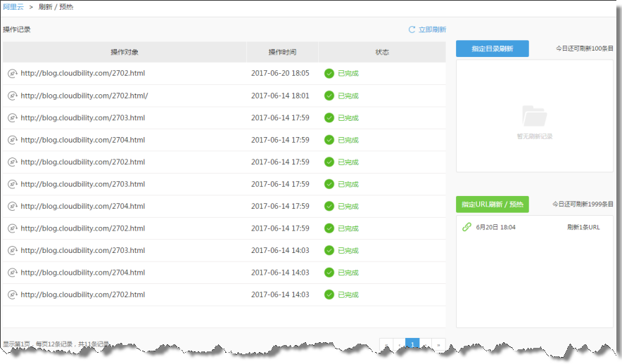
Task: Click the 2702.html URL dated 2017-06-20 18:05
Action: (82, 73)
